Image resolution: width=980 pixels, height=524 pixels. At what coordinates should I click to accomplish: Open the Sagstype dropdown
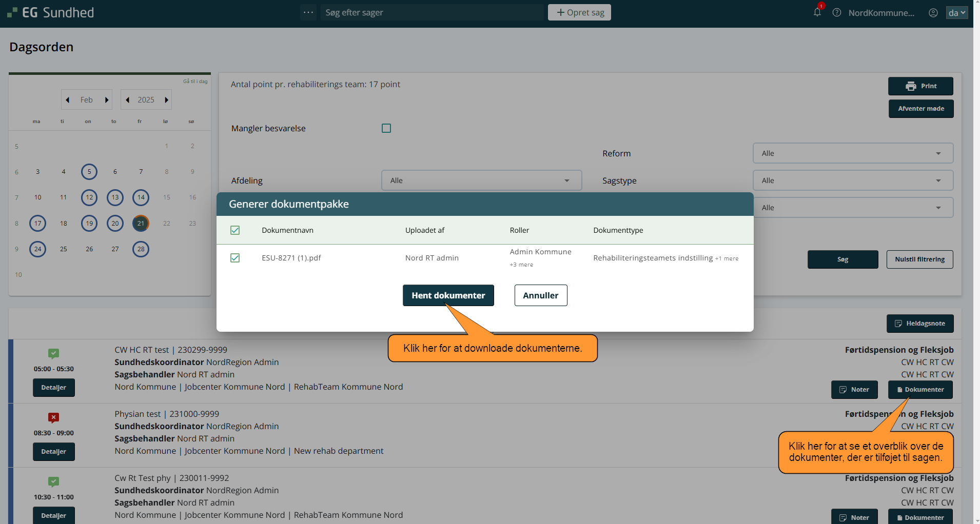(x=852, y=180)
